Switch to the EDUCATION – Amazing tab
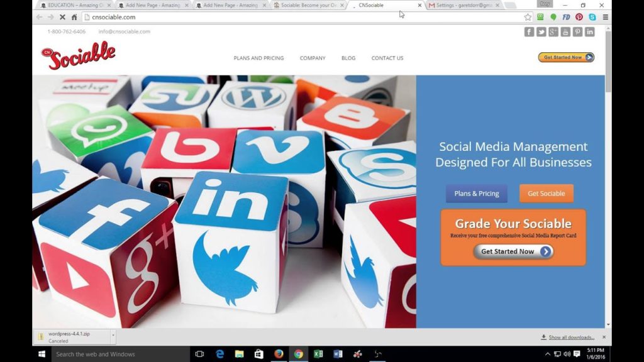The width and height of the screenshot is (644, 362). tap(75, 5)
